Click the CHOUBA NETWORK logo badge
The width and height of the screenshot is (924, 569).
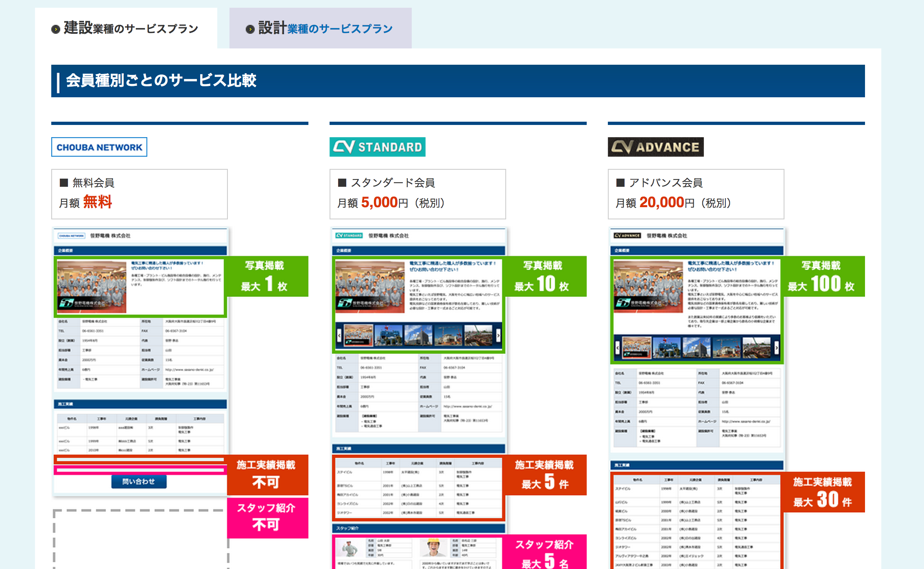pos(99,147)
